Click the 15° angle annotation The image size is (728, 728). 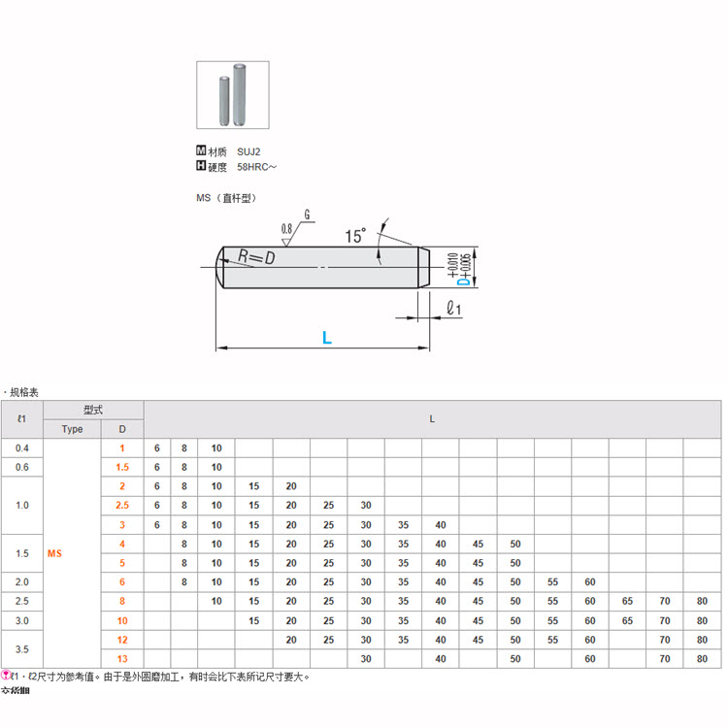coord(355,236)
